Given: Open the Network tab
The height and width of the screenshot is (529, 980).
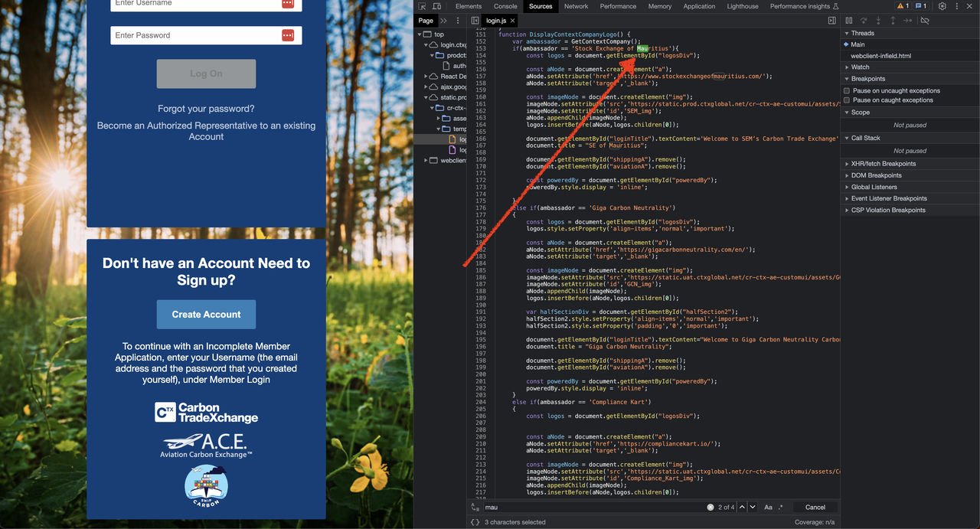Looking at the screenshot, I should click(577, 6).
